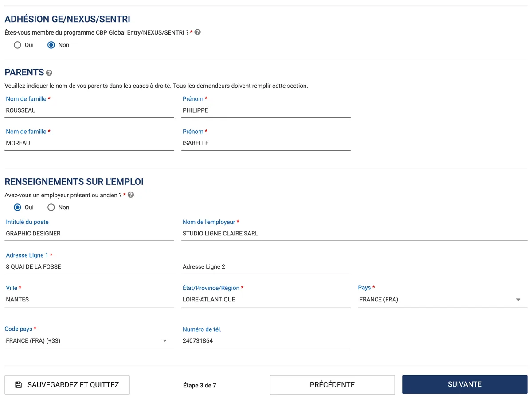The image size is (532, 399).
Task: Click the SAUVEGARDEZ ET QUITTEZ button
Action: [67, 385]
